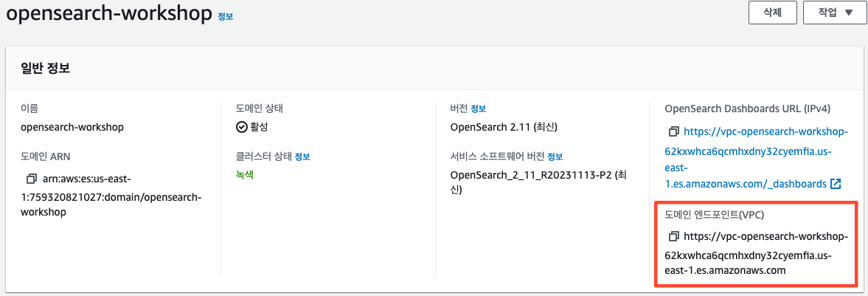Click the opensearch-workshop name value
The width and height of the screenshot is (868, 296).
coord(72,127)
